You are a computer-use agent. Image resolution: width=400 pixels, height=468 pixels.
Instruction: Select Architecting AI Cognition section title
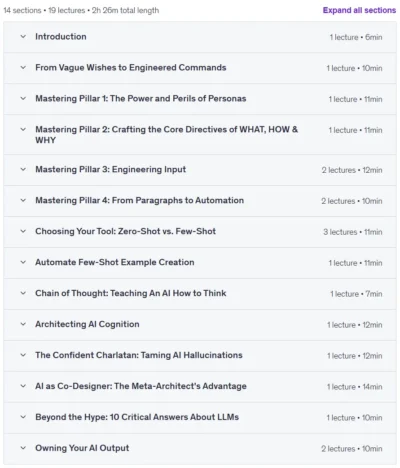[x=87, y=324]
